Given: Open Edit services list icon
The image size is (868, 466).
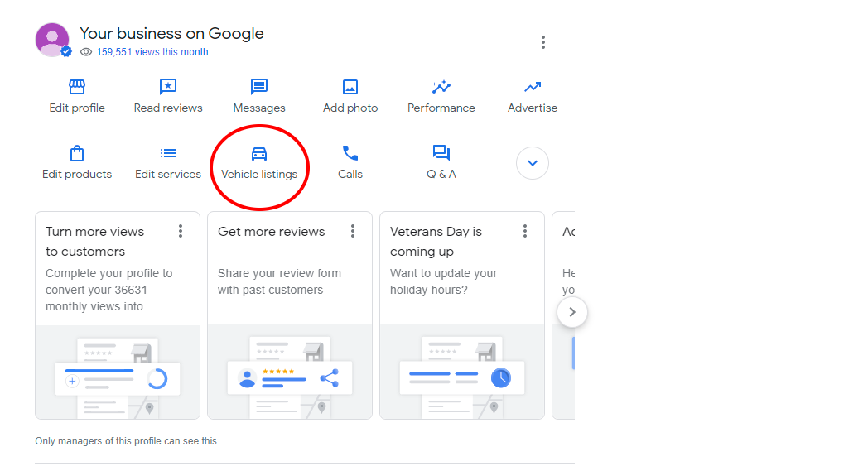Looking at the screenshot, I should pos(168,153).
